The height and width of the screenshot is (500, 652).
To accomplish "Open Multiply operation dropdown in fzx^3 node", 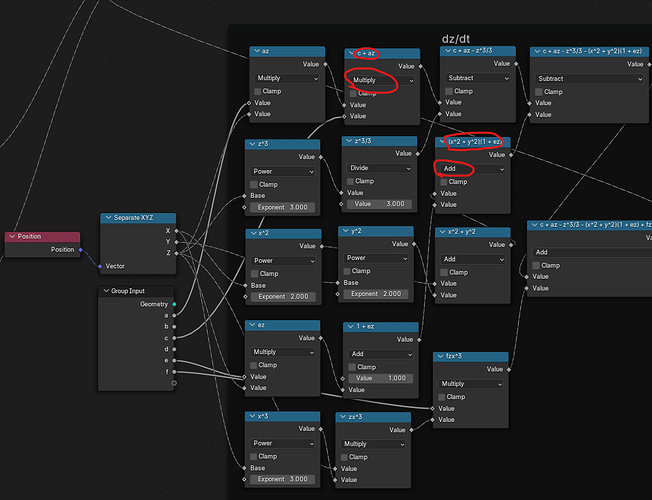I will [471, 384].
